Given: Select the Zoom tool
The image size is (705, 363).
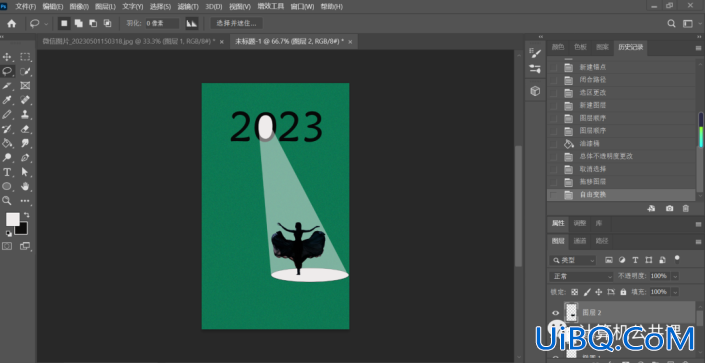Looking at the screenshot, I should (7, 201).
